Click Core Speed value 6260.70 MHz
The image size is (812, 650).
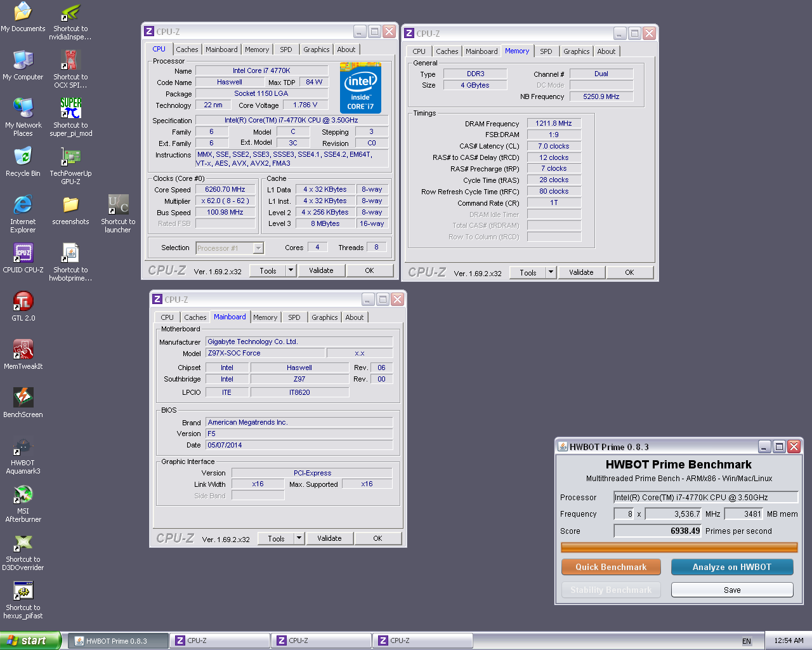[225, 189]
